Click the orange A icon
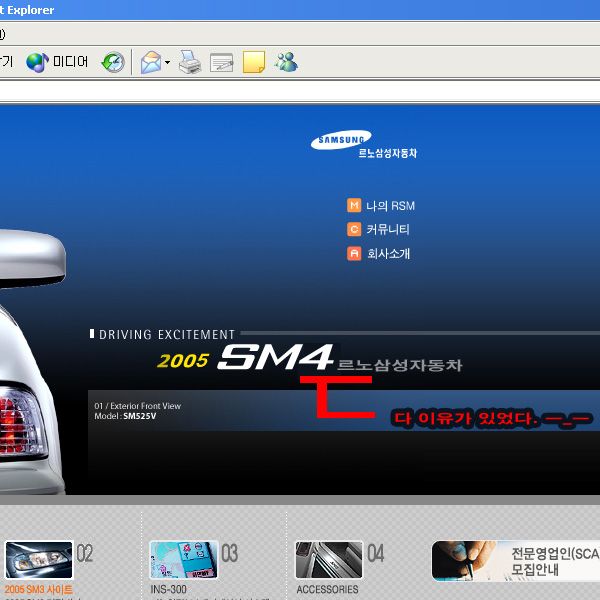 pyautogui.click(x=354, y=253)
